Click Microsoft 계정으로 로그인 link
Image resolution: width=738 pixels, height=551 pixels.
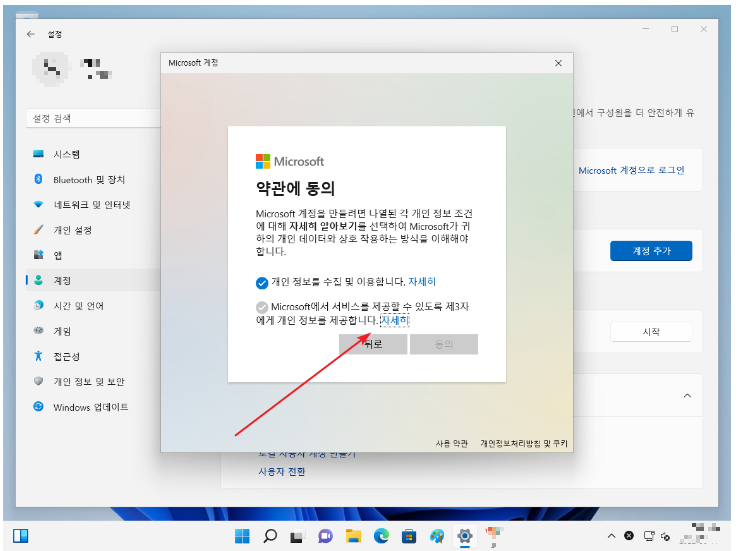click(x=631, y=170)
